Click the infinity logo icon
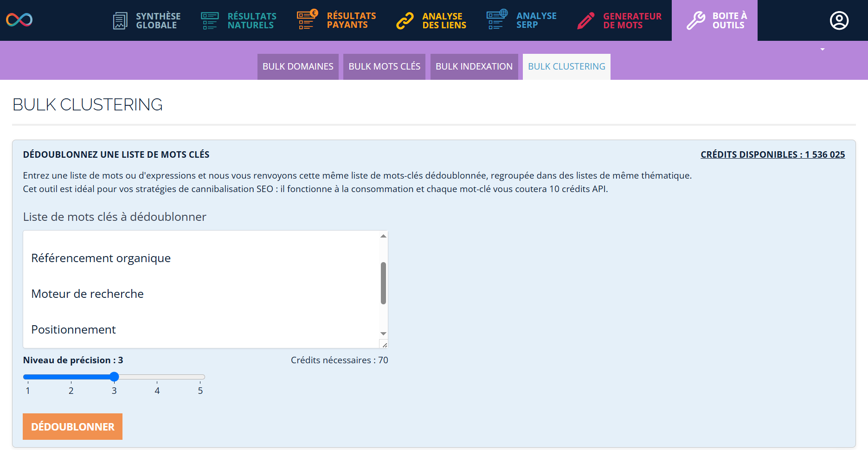This screenshot has height=450, width=868. (x=19, y=20)
